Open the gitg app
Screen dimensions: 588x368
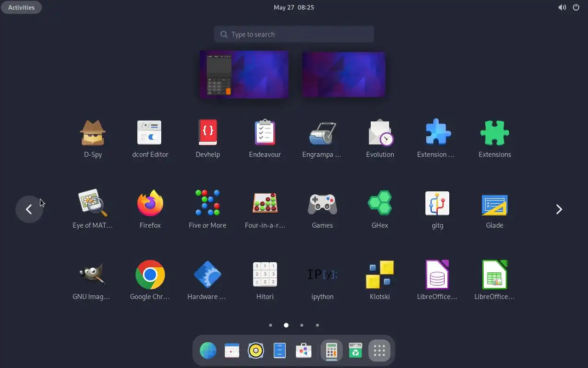tap(437, 210)
